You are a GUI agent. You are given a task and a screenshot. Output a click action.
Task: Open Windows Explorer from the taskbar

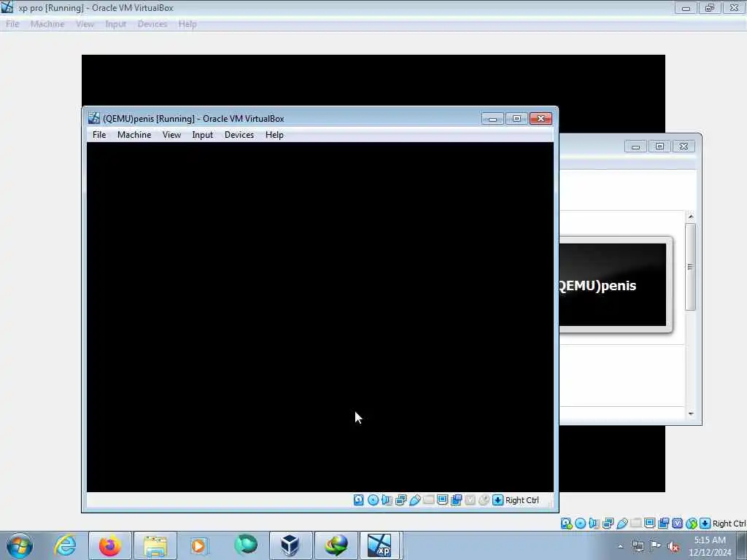(x=155, y=545)
